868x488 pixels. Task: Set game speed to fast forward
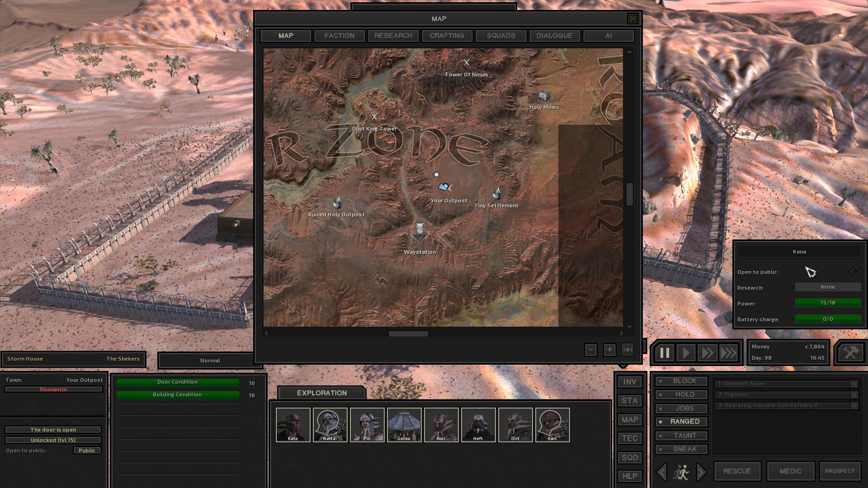[707, 353]
